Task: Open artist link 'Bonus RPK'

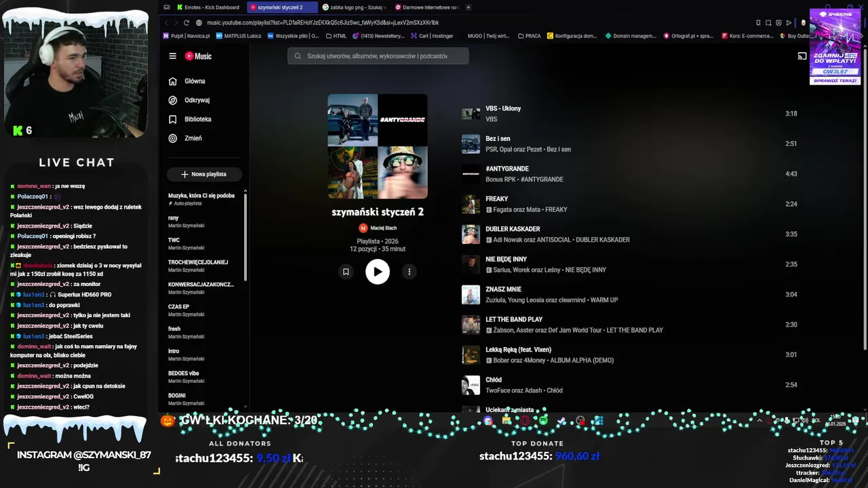Action: tap(500, 180)
